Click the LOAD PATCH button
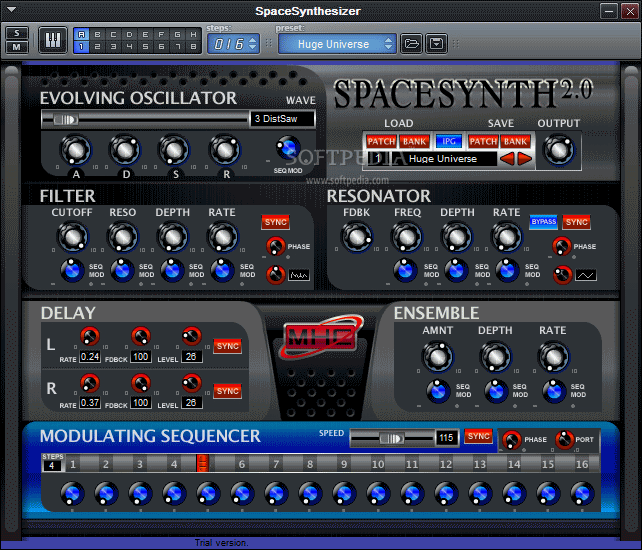This screenshot has height=550, width=642. pyautogui.click(x=381, y=142)
